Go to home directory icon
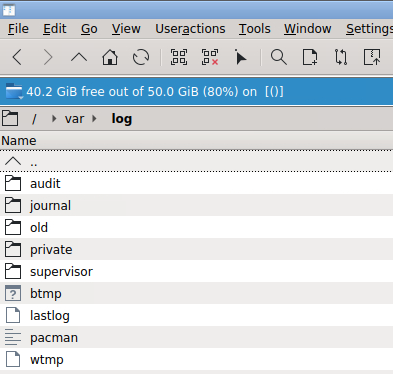 coord(110,57)
